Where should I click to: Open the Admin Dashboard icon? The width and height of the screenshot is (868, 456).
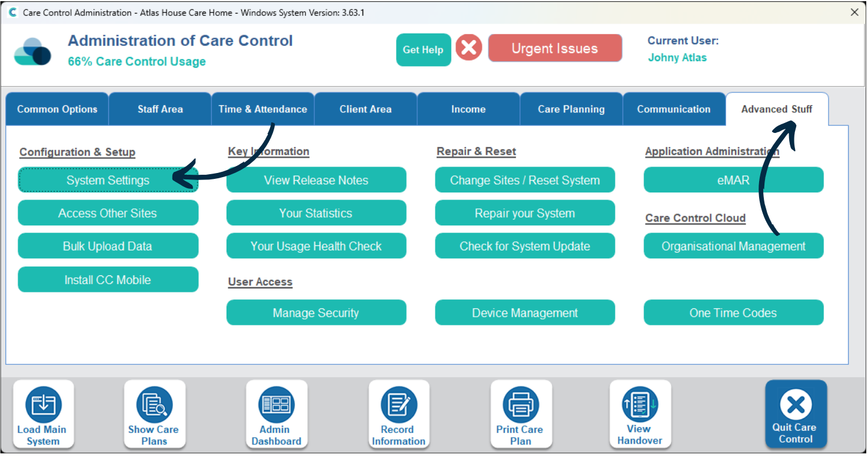[x=276, y=405]
